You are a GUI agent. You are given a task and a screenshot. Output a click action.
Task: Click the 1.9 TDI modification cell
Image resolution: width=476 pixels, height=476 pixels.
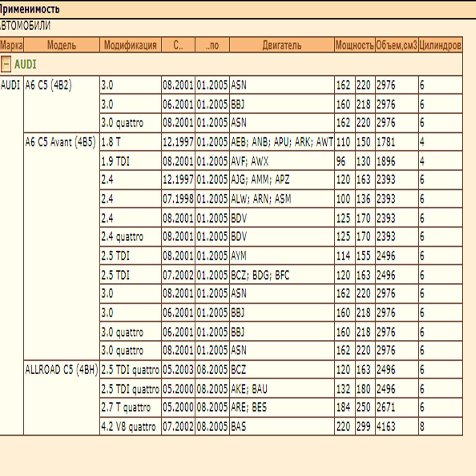(130, 161)
